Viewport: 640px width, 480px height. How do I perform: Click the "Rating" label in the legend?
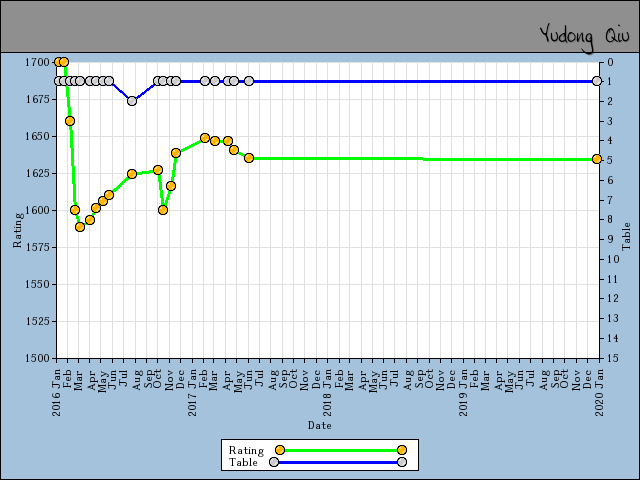click(x=246, y=450)
